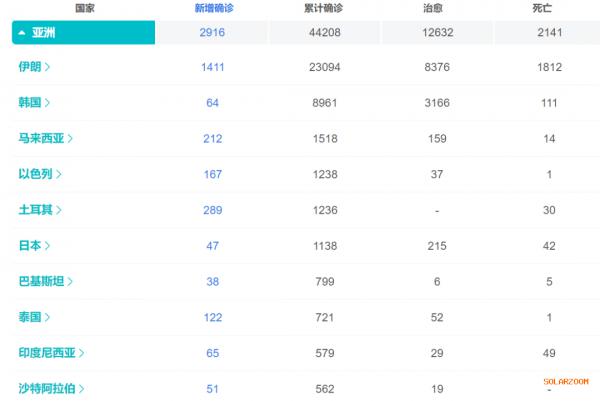Click the chevron next to 沙特阿拉伯
This screenshot has height=401, width=600.
[82, 388]
